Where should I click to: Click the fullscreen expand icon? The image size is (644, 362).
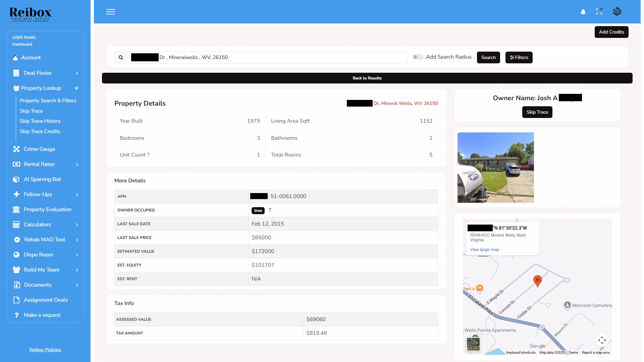599,12
